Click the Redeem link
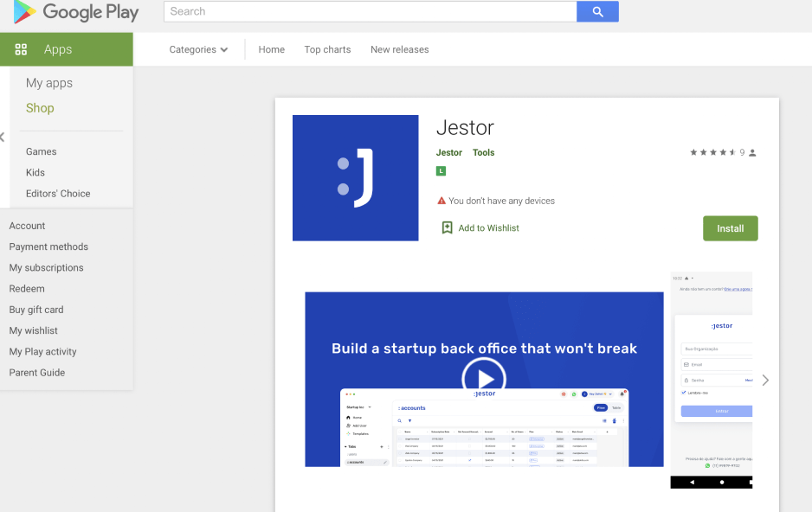Image resolution: width=812 pixels, height=512 pixels. (x=27, y=289)
